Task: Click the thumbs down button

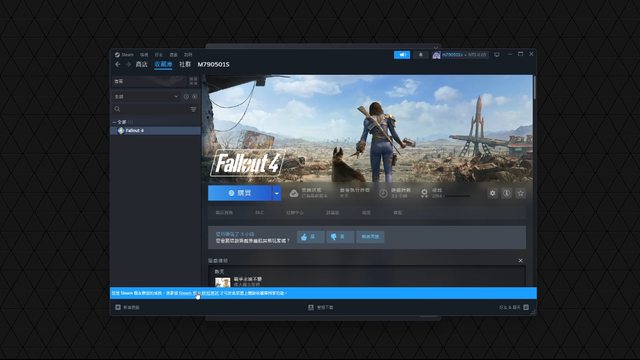Action: pos(340,237)
